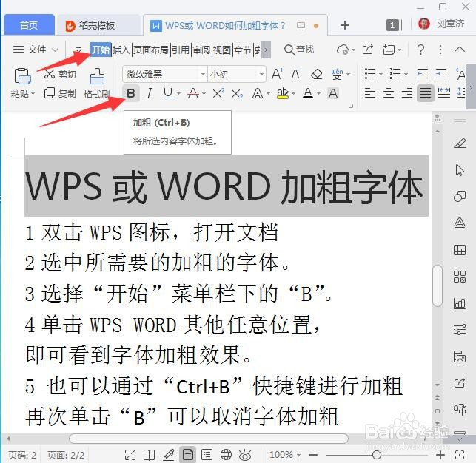The image size is (476, 463).
Task: Open the 文件 menu
Action: click(36, 49)
